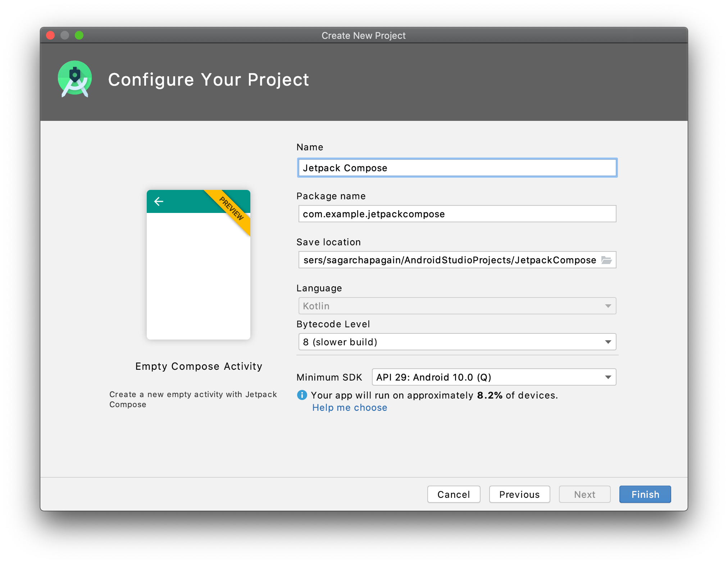Viewport: 728px width, 564px height.
Task: Open the Help me choose link
Action: click(350, 408)
